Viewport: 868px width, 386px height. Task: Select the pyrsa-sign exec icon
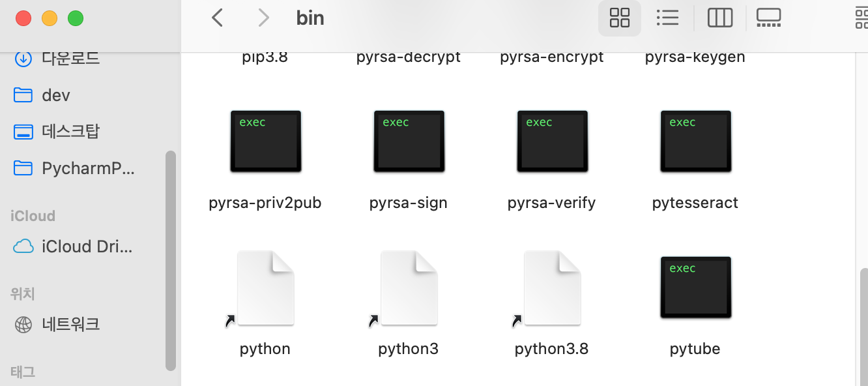[x=409, y=141]
